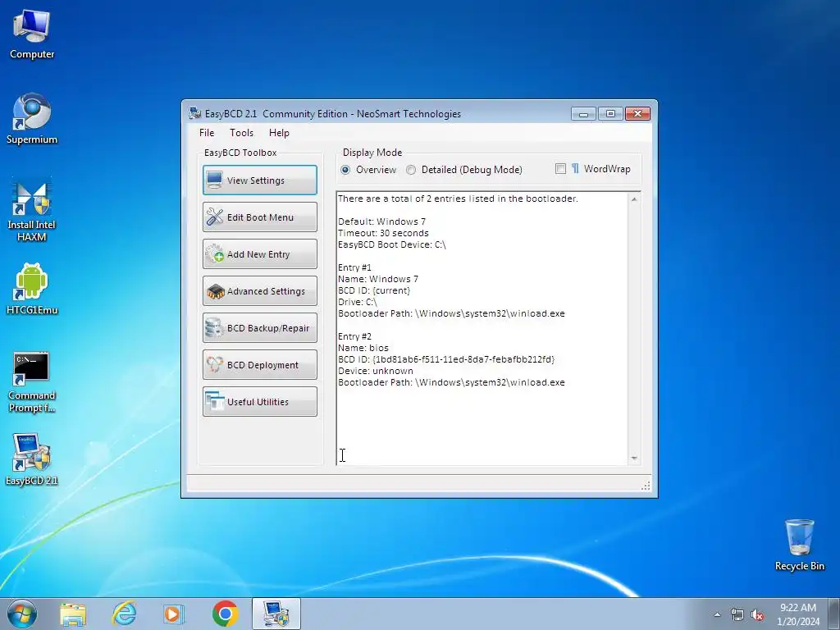
Task: Select the Overview display mode
Action: (x=345, y=170)
